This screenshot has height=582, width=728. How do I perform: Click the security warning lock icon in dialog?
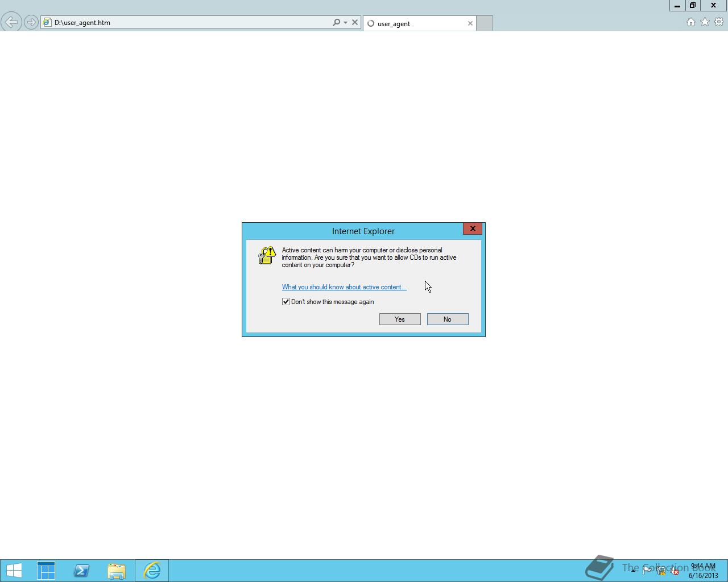point(267,256)
